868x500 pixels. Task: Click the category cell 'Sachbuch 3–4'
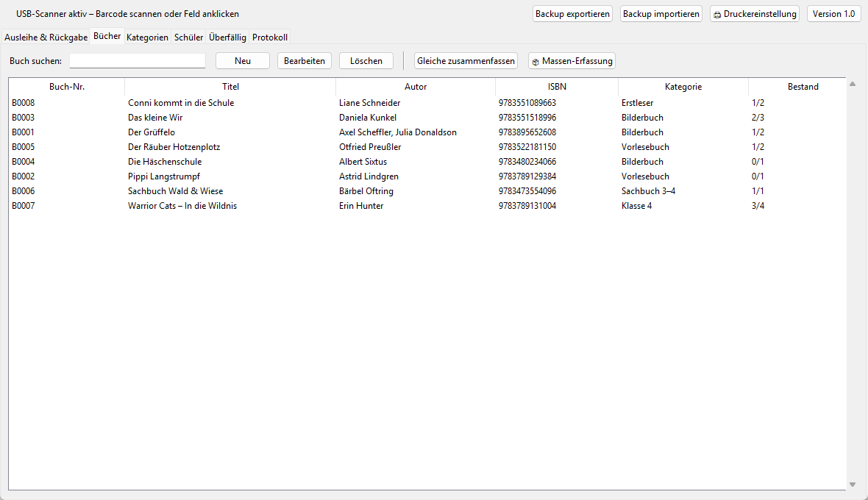[x=648, y=191]
